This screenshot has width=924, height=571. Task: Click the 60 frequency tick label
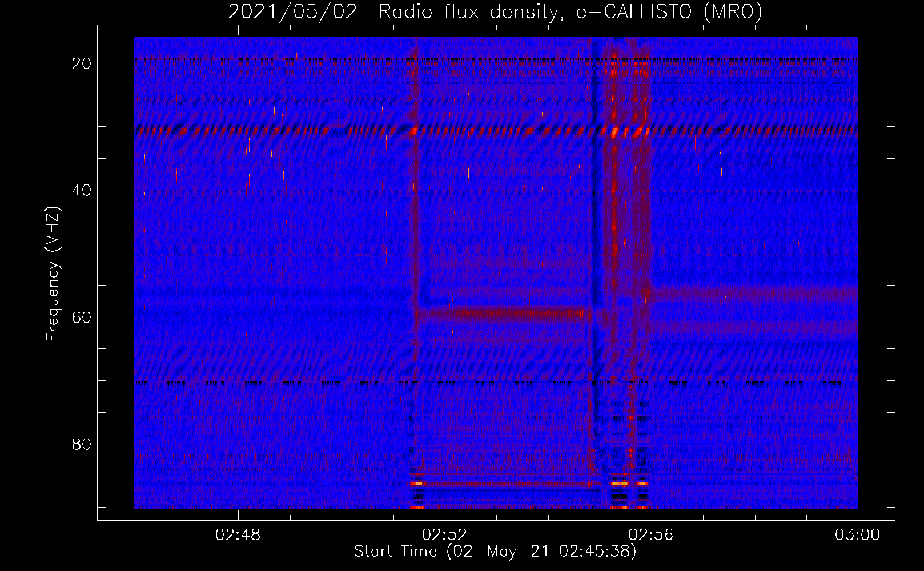(82, 317)
